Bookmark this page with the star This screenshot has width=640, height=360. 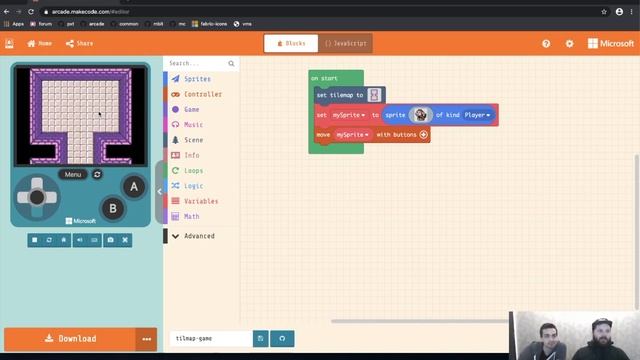point(604,12)
